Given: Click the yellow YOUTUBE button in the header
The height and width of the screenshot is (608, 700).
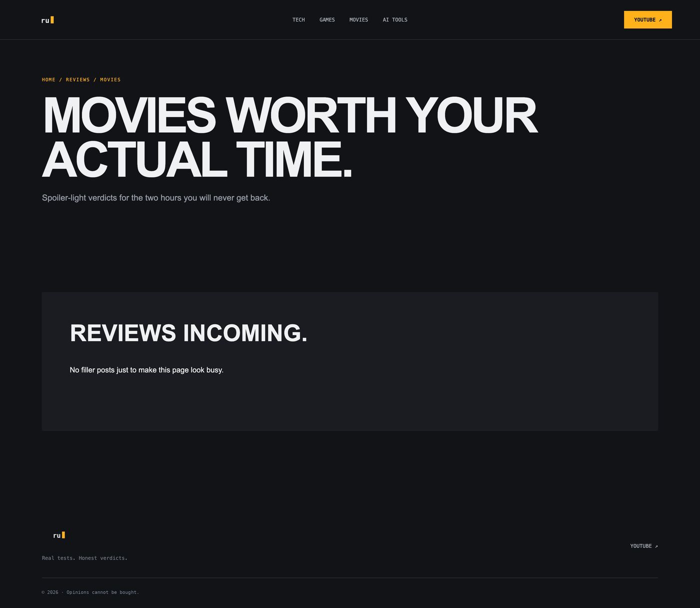Looking at the screenshot, I should pyautogui.click(x=647, y=20).
